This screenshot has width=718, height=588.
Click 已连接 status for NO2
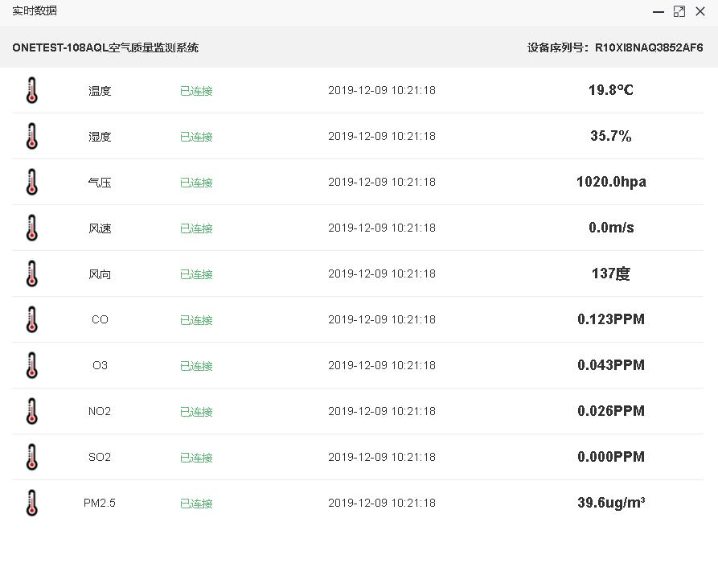[196, 411]
